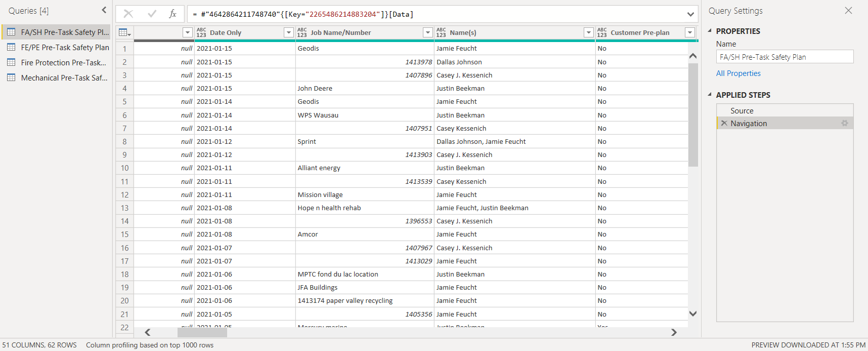Open Customer Pre-plan filter dropdown

pyautogui.click(x=689, y=32)
